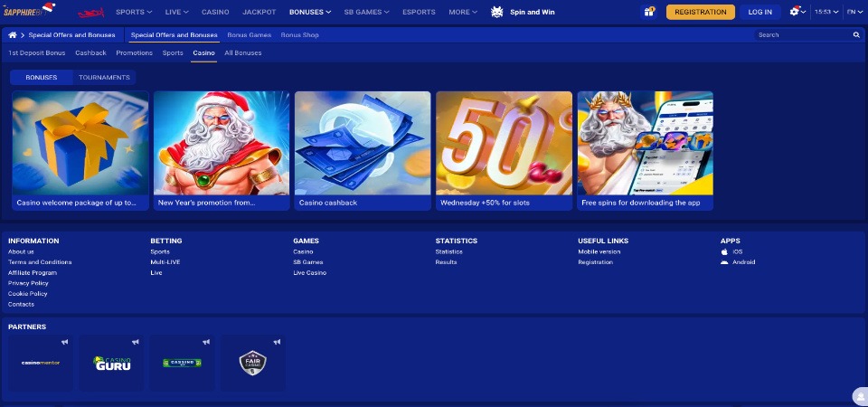Expand the SB Games dropdown
The height and width of the screenshot is (407, 868).
(366, 12)
